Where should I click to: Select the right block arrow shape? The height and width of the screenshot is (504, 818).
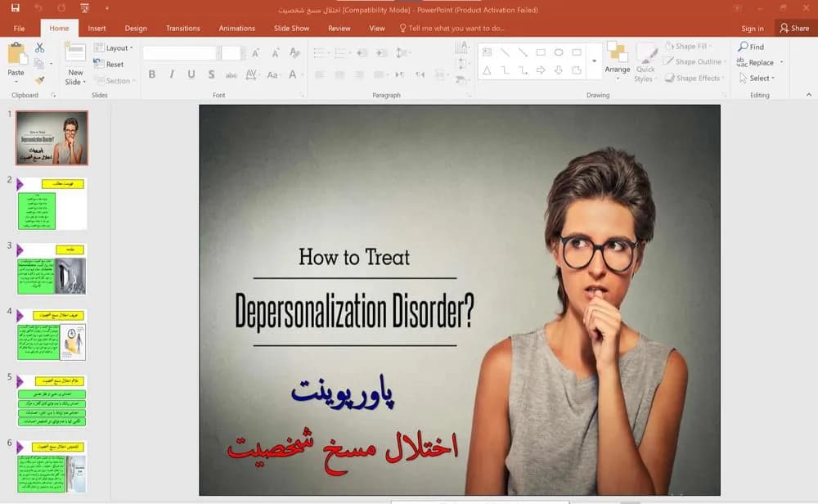point(541,70)
